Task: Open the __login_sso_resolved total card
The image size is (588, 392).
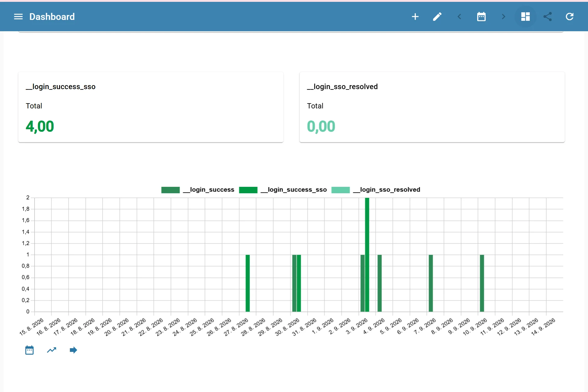Action: point(432,107)
